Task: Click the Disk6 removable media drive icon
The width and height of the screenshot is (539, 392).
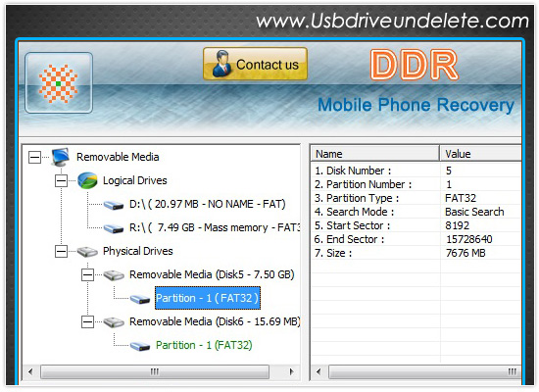Action: (114, 321)
